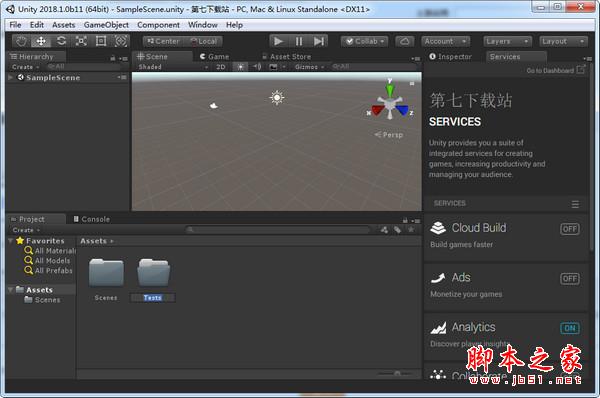Save search favorite star icon
The height and width of the screenshot is (398, 600).
coord(411,230)
